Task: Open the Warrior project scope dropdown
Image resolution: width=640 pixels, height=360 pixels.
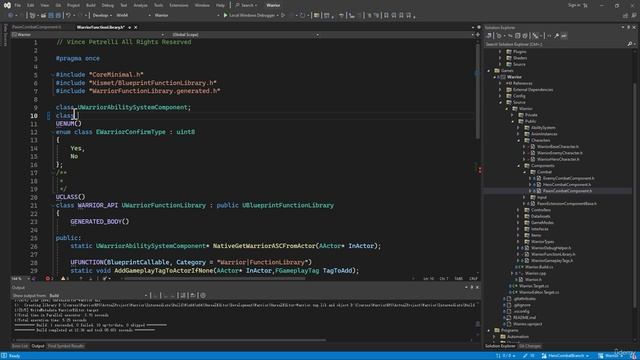Action: (88, 35)
